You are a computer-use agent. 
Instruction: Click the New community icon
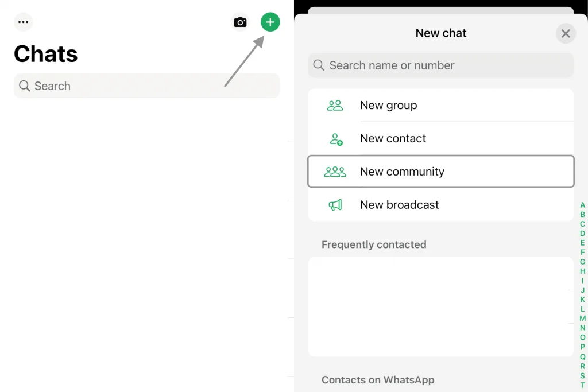click(335, 172)
